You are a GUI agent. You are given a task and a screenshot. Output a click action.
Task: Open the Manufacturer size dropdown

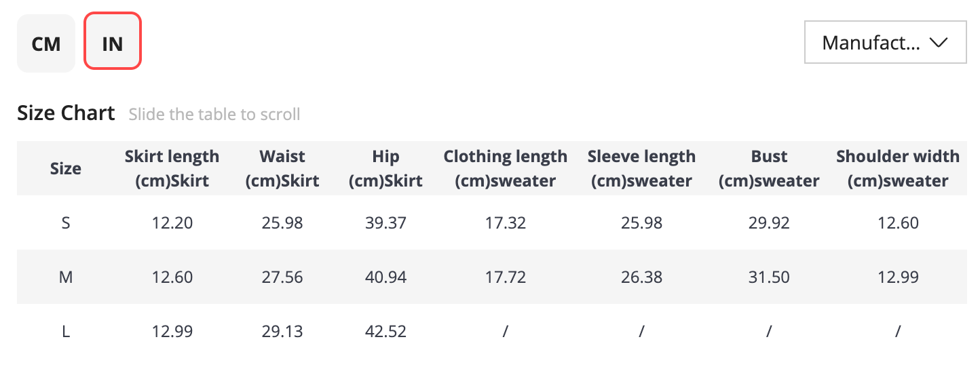click(x=885, y=43)
